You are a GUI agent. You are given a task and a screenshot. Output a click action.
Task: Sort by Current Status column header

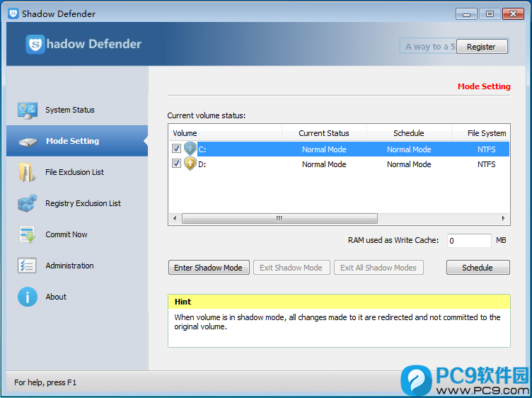click(x=324, y=133)
